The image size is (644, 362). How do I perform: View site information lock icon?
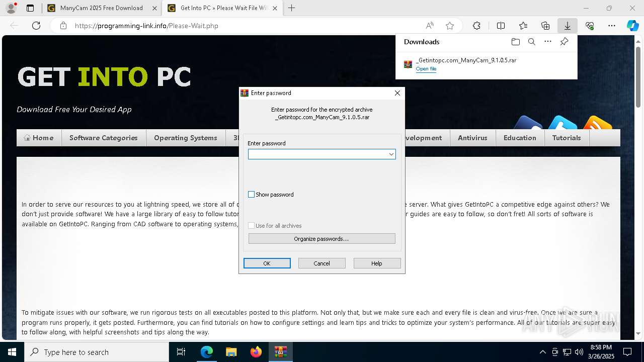pos(63,26)
